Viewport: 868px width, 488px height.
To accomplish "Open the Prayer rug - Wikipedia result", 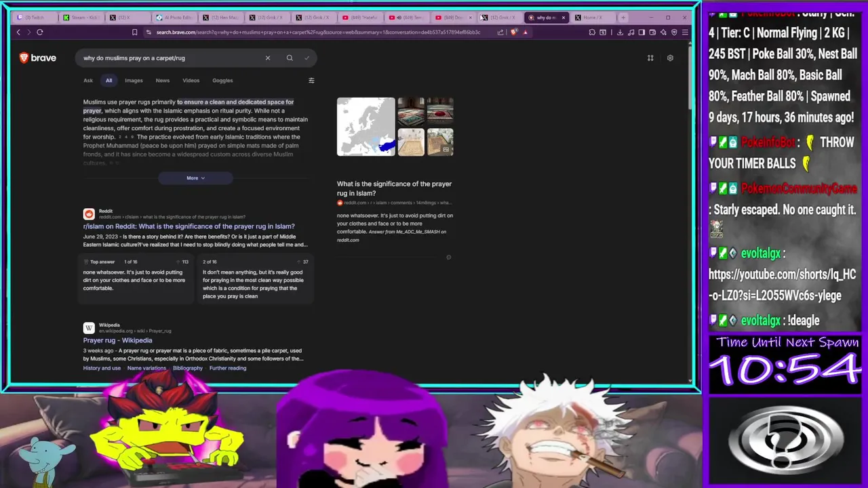I will tap(117, 340).
